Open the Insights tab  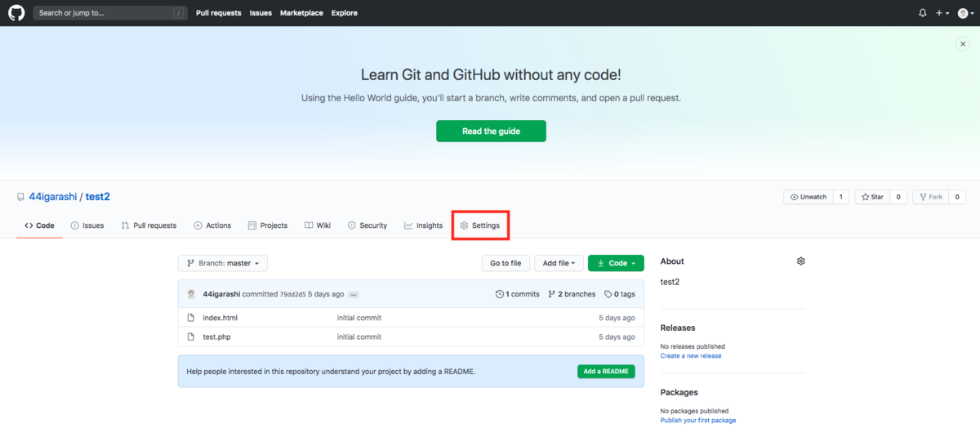(x=423, y=225)
